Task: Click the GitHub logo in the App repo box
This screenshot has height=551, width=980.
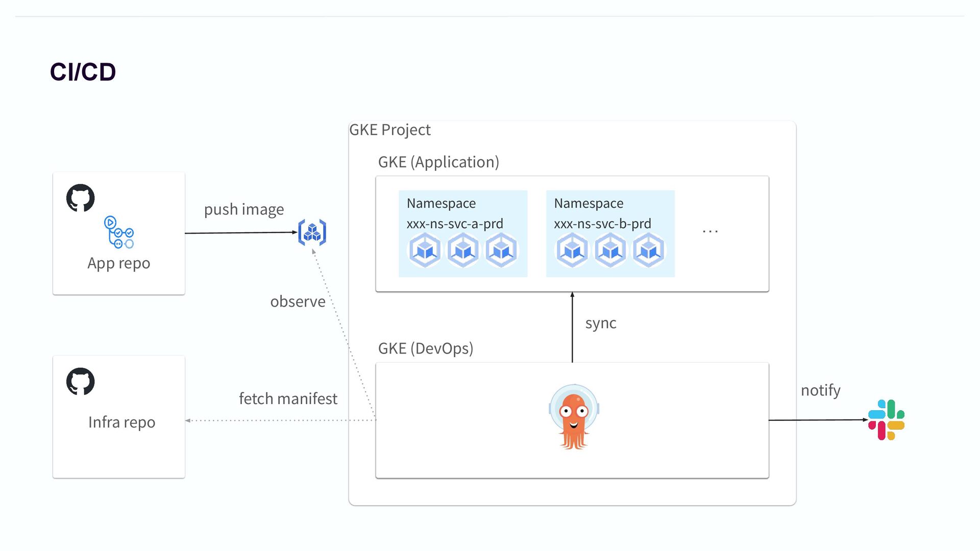Action: click(81, 198)
